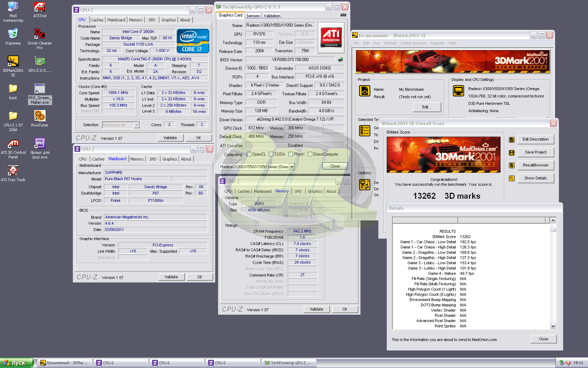This screenshot has width=588, height=368.
Task: Click the GPU-Z screenshot camera icon
Action: coord(343,15)
